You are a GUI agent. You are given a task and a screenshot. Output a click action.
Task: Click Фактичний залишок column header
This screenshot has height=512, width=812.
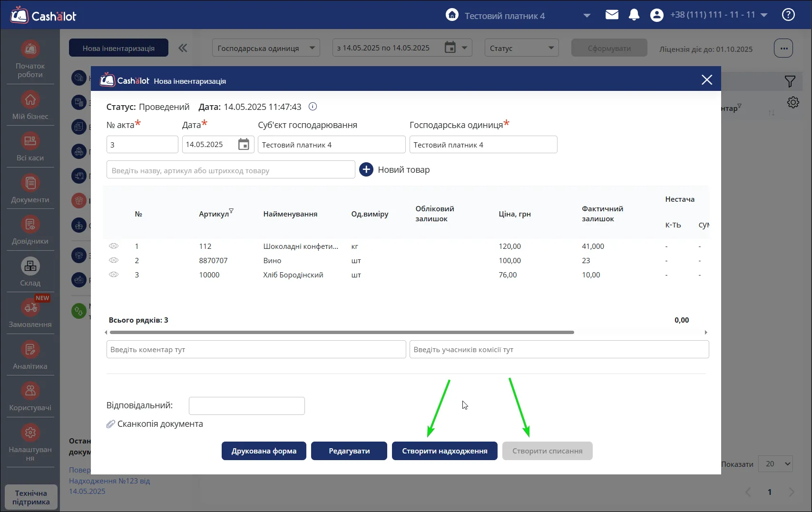(602, 214)
